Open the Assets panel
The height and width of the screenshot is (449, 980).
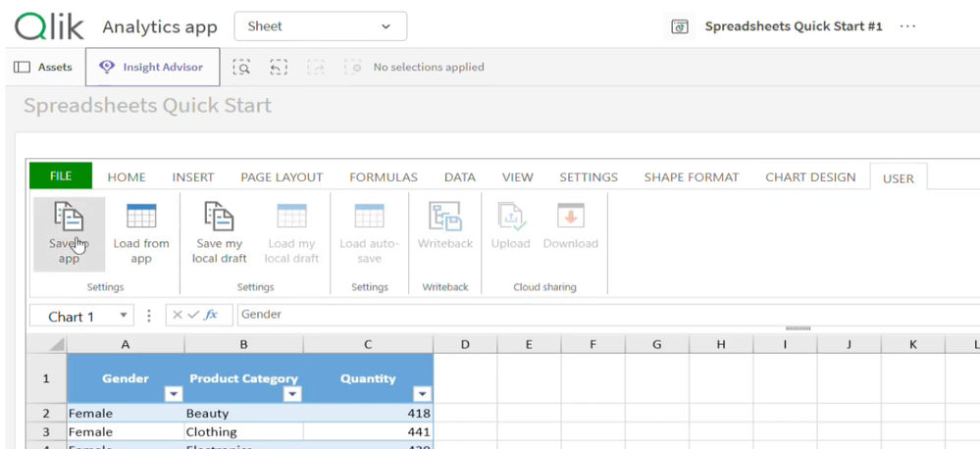click(42, 67)
